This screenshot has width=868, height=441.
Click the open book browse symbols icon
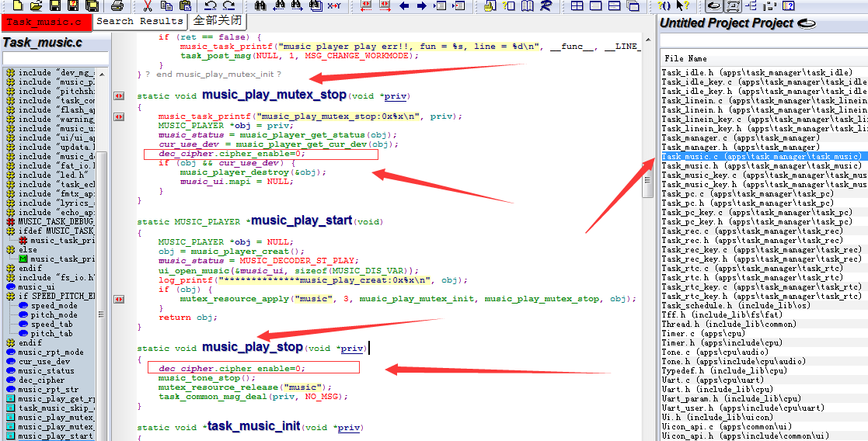[527, 6]
